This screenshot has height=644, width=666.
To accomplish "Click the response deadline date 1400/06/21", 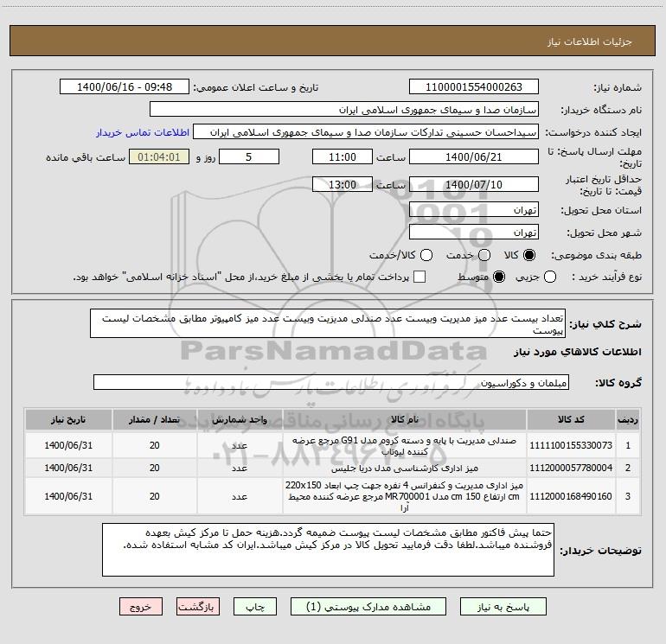I will point(474,156).
